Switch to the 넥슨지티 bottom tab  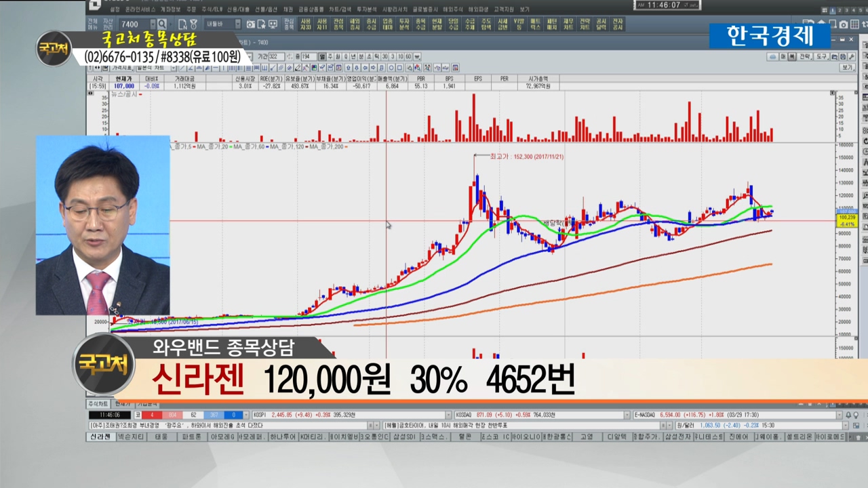point(130,437)
